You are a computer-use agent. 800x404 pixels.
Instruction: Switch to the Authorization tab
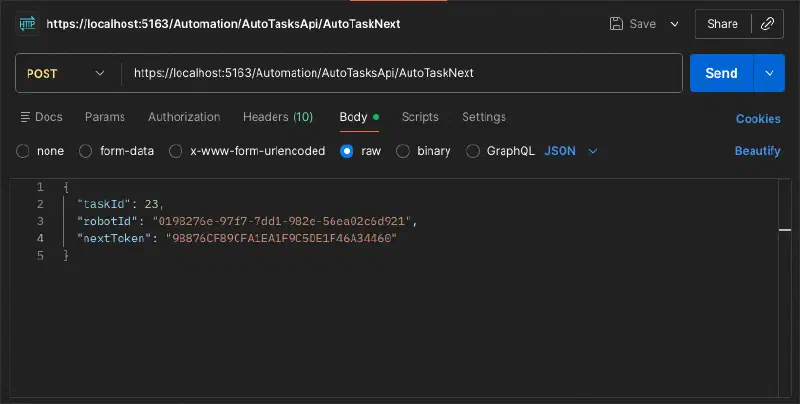tap(184, 117)
